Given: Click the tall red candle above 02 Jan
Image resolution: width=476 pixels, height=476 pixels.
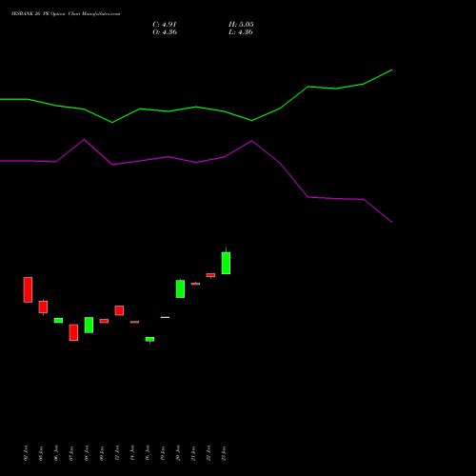Looking at the screenshot, I should pos(28,289).
